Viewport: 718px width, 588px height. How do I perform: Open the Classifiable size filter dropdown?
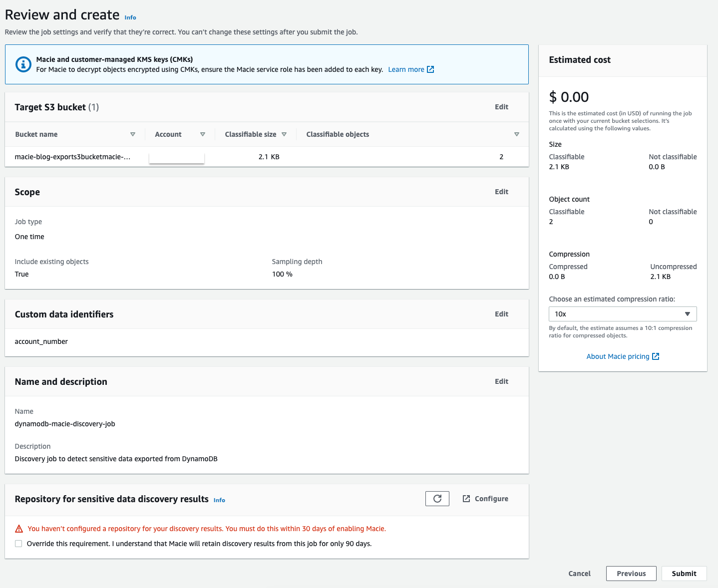coord(284,134)
